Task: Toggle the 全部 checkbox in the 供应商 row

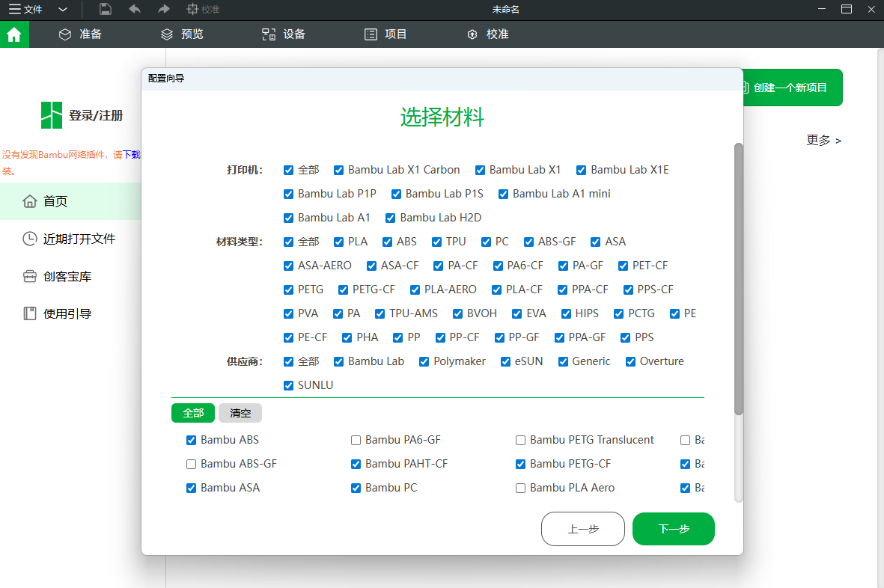Action: (x=289, y=361)
